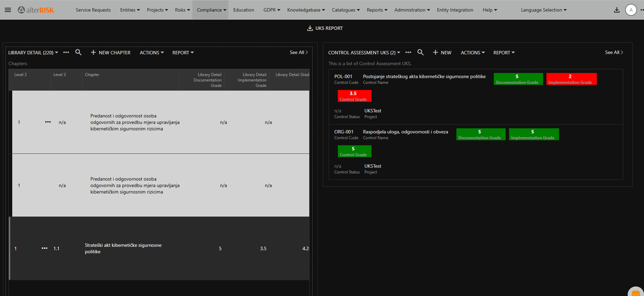644x296 pixels.
Task: Click the alterRISK logo
Action: click(x=36, y=10)
